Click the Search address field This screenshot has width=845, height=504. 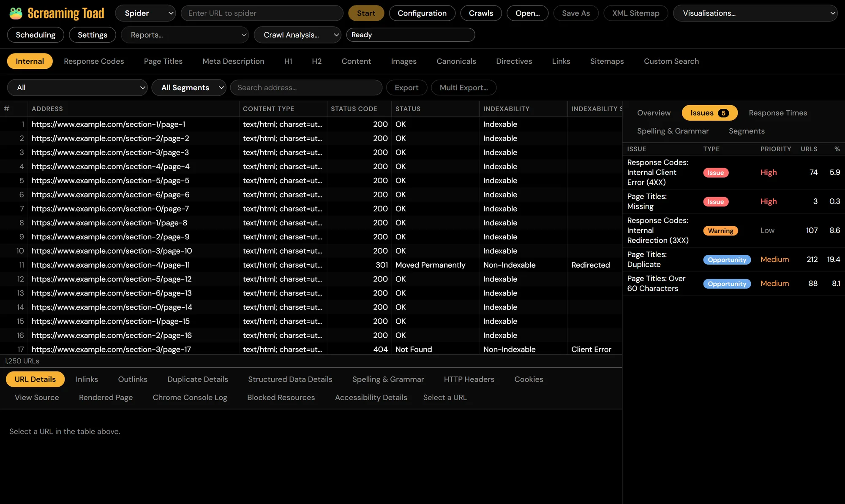[306, 87]
